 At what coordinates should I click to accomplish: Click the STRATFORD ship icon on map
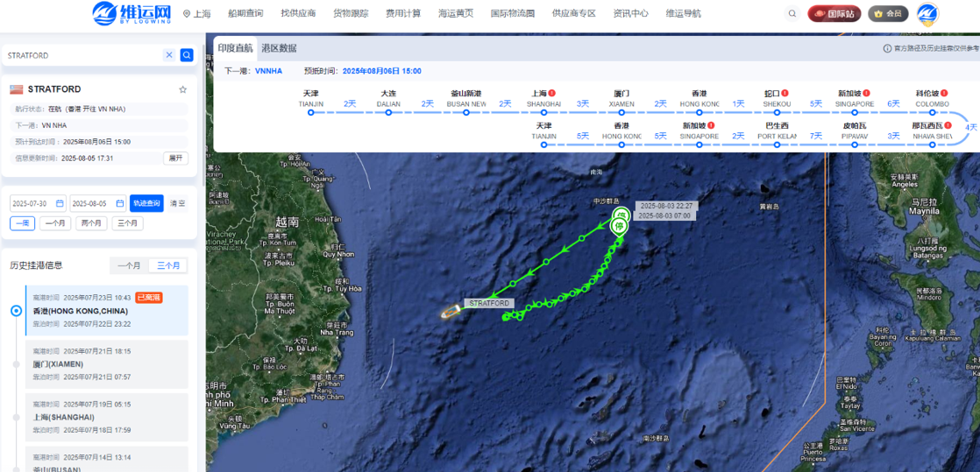(450, 312)
